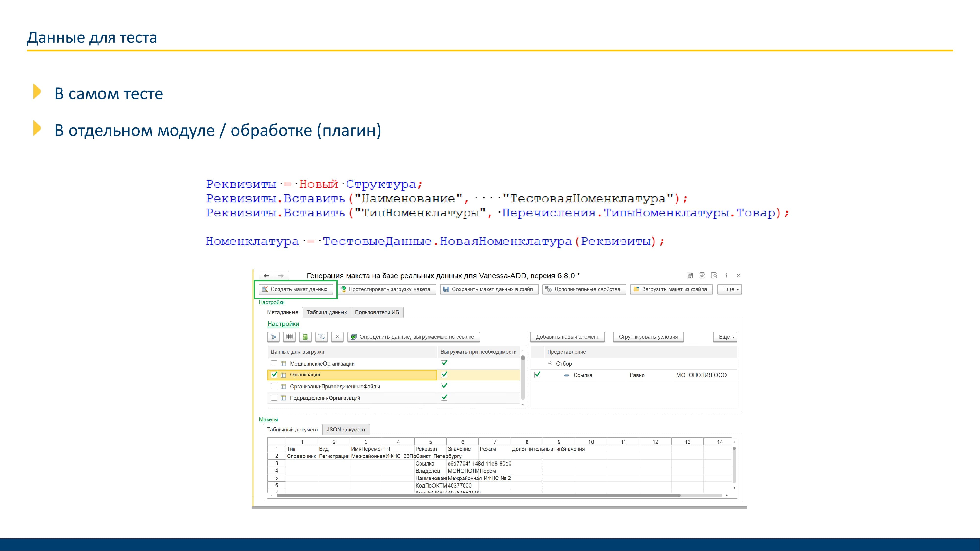Click the filter funnel icon in settings toolbar
The height and width of the screenshot is (551, 980).
[x=321, y=337]
